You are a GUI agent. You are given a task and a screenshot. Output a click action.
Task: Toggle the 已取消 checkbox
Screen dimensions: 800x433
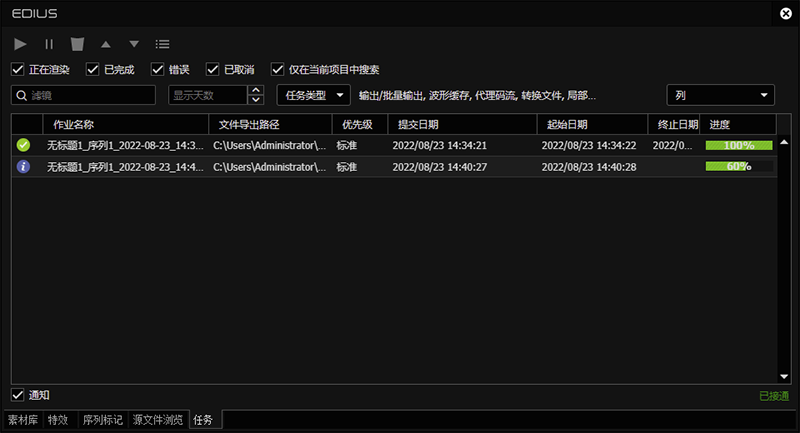(212, 69)
